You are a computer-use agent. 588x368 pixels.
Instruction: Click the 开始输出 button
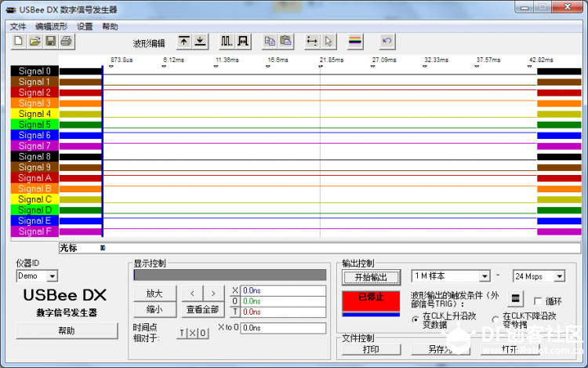point(371,277)
